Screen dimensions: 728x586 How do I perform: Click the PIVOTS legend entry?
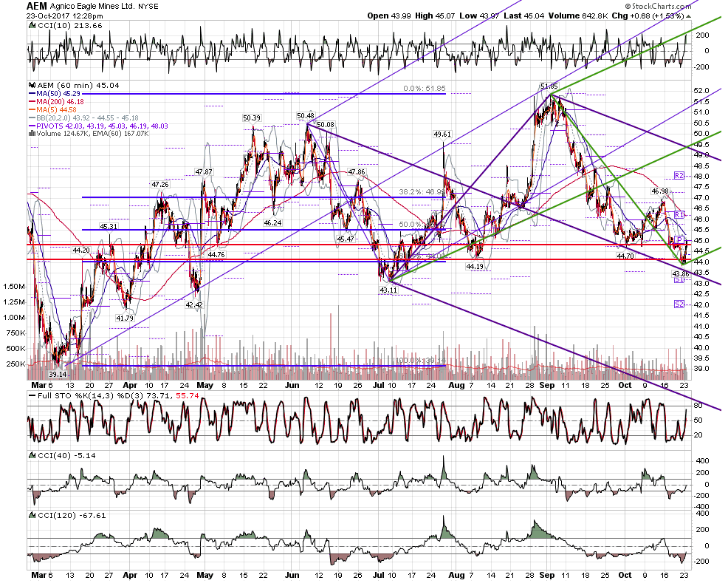tap(98, 126)
